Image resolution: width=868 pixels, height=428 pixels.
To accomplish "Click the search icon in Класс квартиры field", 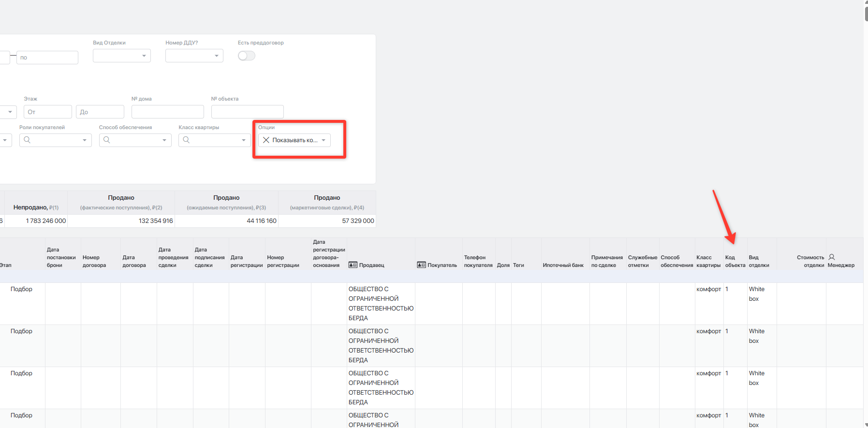I will tap(186, 140).
